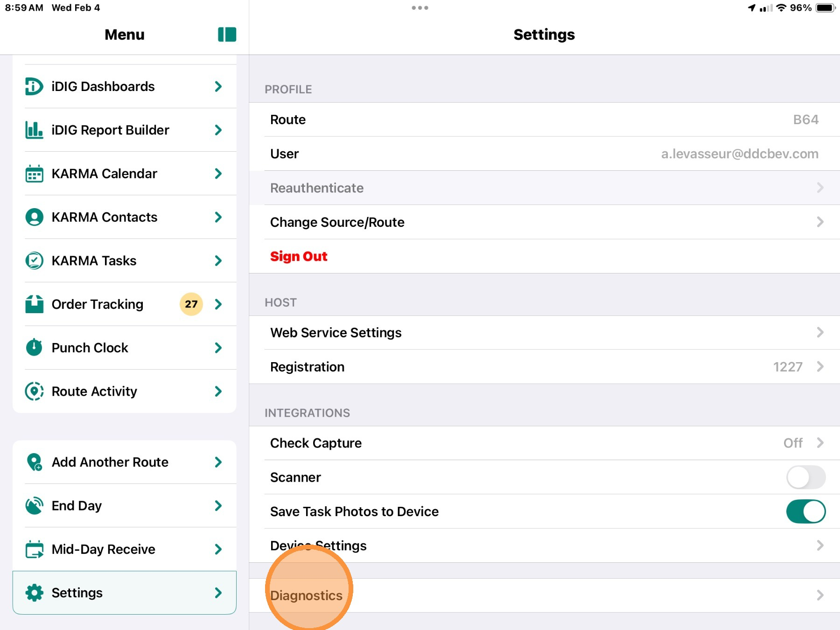Tap the Route Activity location icon
The height and width of the screenshot is (630, 840).
34,391
